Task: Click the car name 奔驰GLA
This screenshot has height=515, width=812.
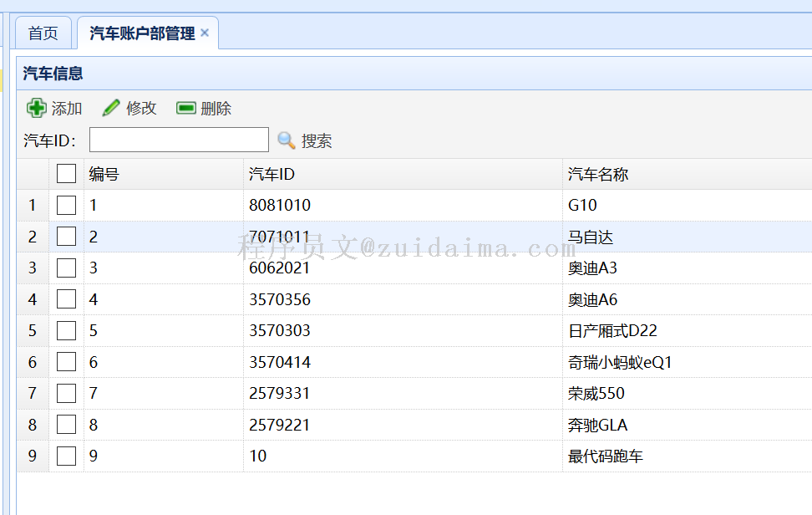Action: point(597,426)
